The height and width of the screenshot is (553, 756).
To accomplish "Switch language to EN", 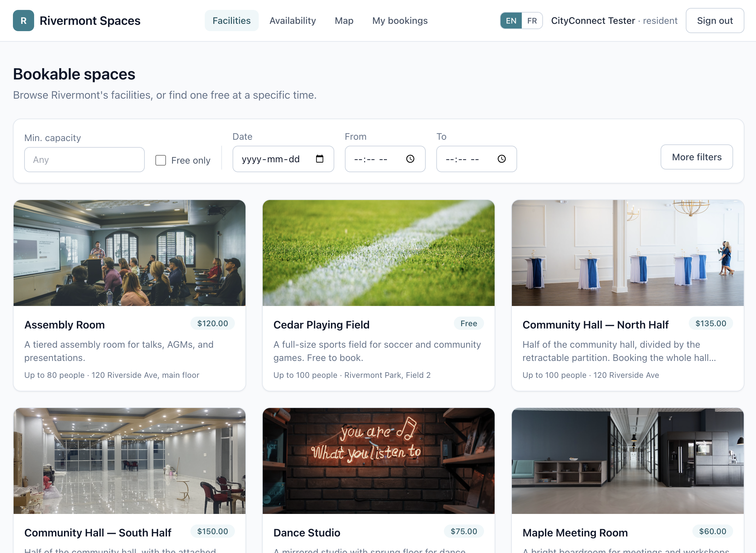I will point(511,21).
